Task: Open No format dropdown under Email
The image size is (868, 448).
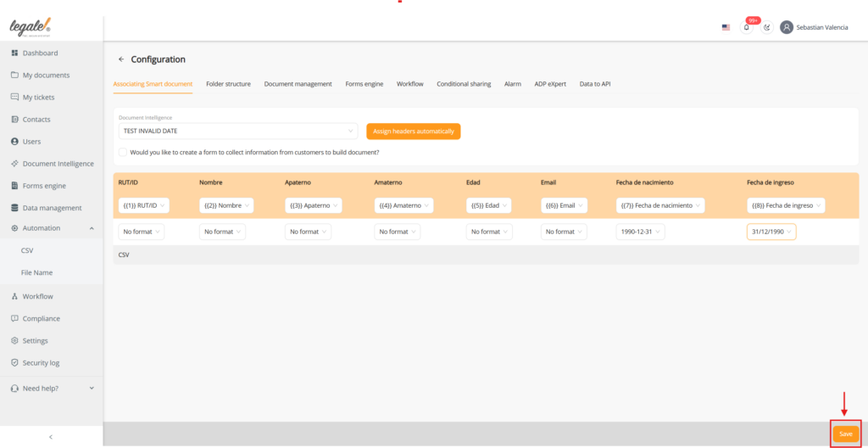Action: coord(564,232)
